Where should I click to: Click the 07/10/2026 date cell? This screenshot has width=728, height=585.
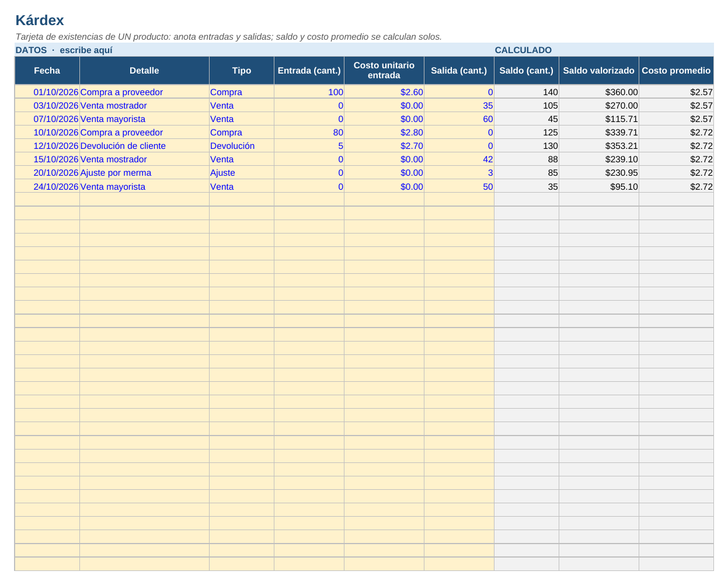47,119
